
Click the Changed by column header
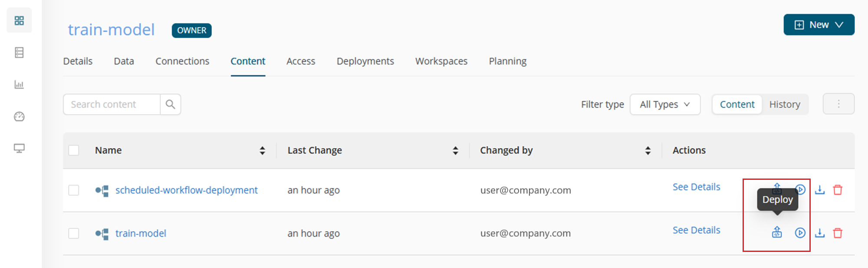[506, 150]
